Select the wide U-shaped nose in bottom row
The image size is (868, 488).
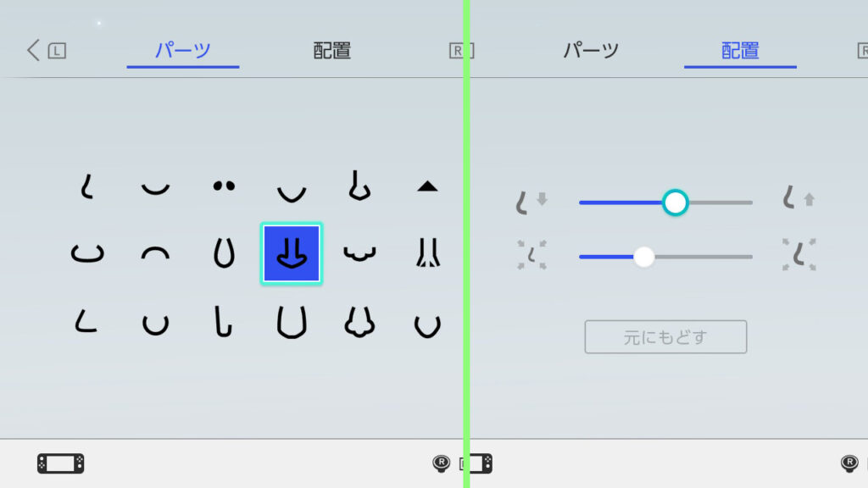292,322
